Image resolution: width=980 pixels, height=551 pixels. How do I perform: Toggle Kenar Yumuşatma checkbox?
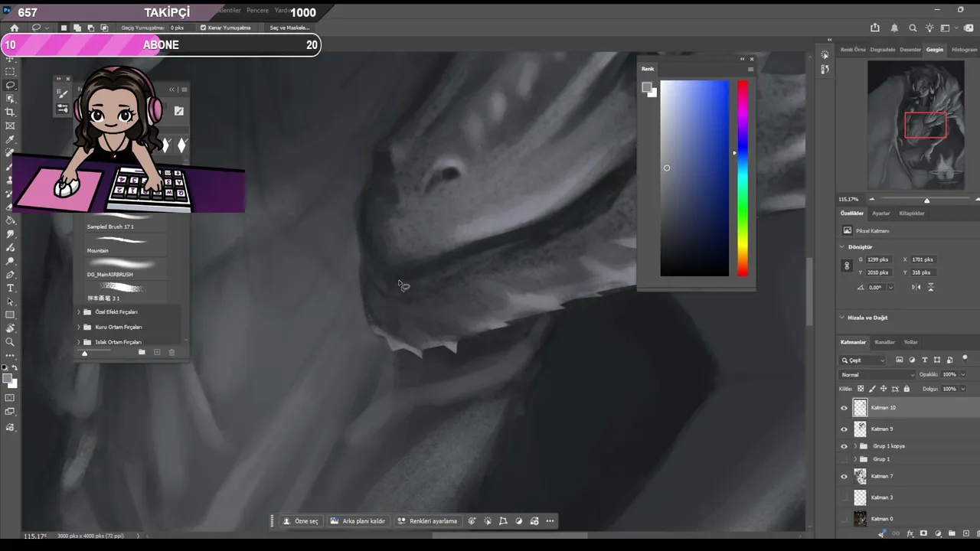point(203,28)
